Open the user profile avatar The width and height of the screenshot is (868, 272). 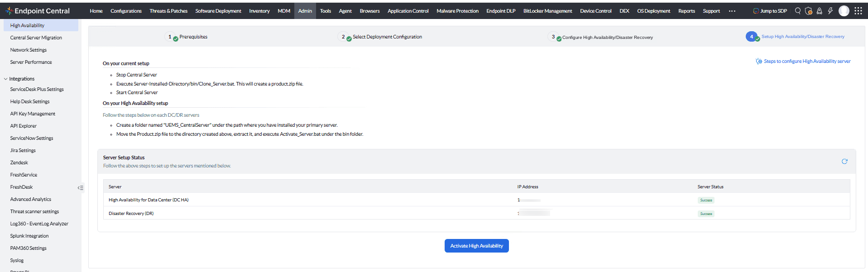pos(844,11)
